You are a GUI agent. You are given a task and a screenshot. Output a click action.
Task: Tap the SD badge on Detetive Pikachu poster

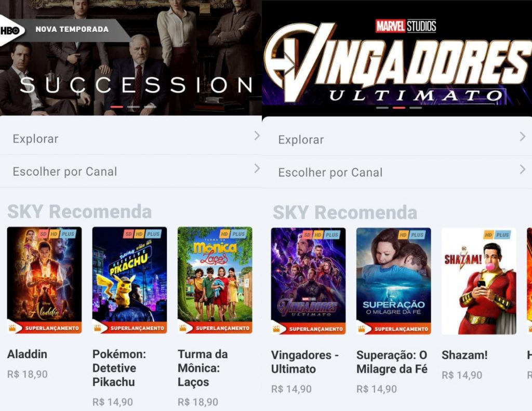(128, 234)
